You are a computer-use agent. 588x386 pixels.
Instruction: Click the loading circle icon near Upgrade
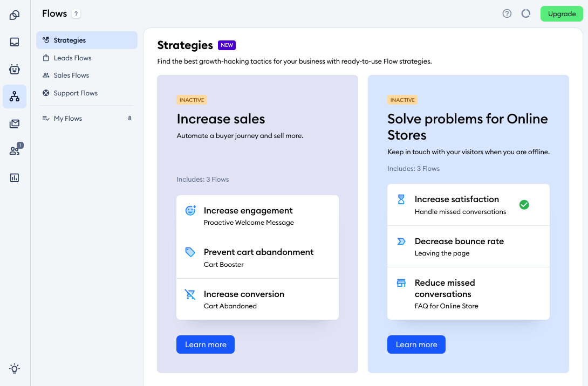(526, 14)
